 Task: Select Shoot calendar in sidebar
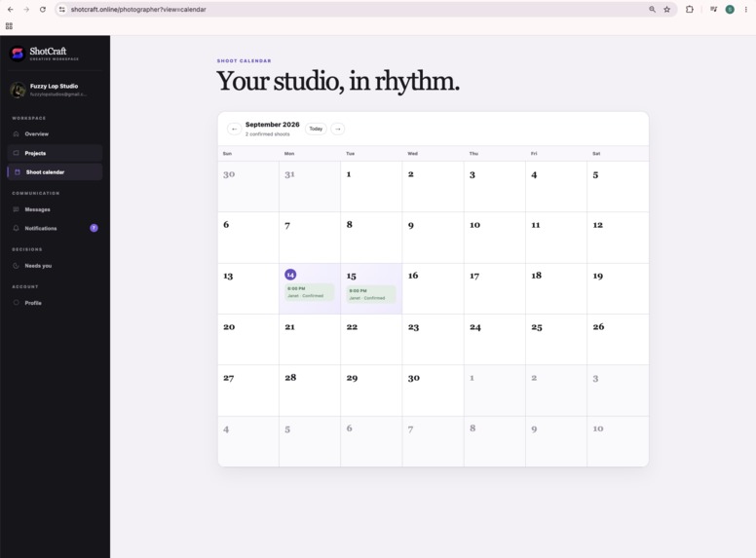(55, 172)
